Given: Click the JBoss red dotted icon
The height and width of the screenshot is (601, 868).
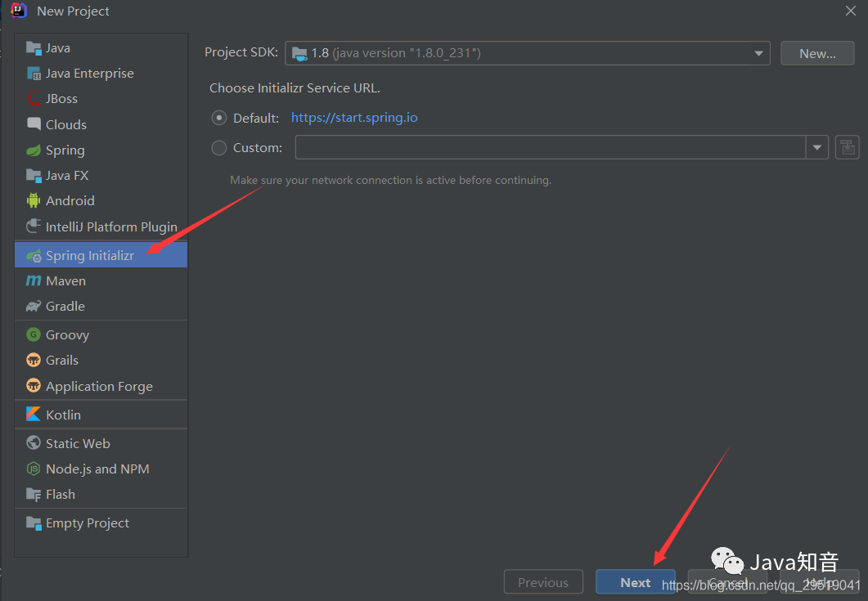Looking at the screenshot, I should [x=34, y=98].
